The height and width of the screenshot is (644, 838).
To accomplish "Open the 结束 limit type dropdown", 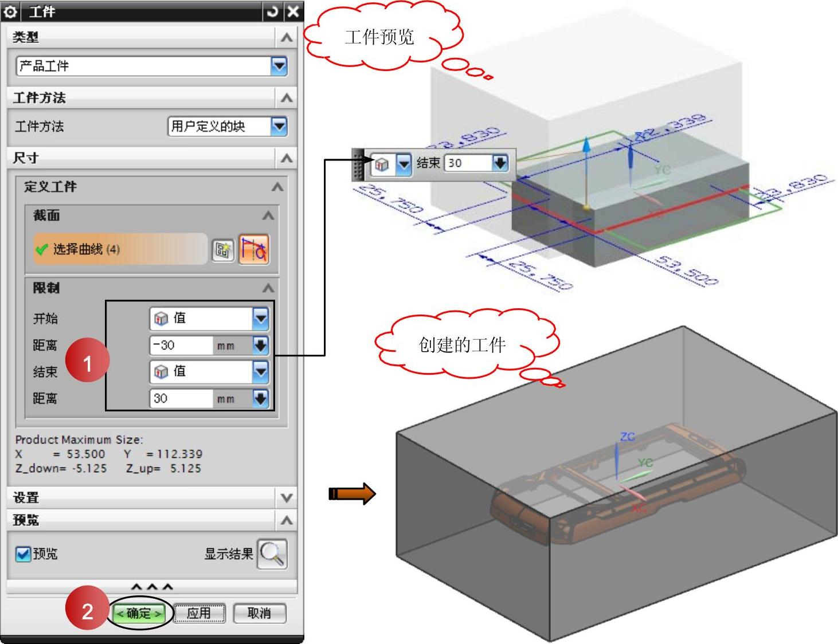I will click(x=260, y=372).
